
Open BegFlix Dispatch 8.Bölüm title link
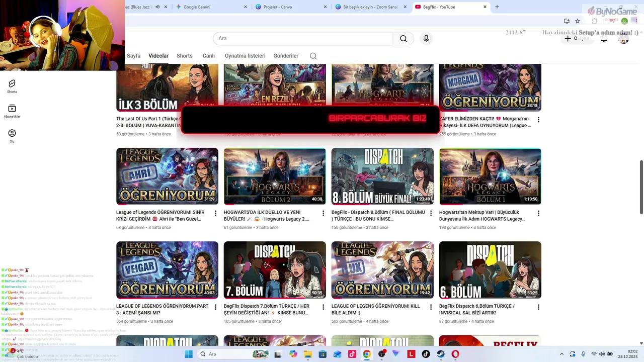pyautogui.click(x=378, y=216)
